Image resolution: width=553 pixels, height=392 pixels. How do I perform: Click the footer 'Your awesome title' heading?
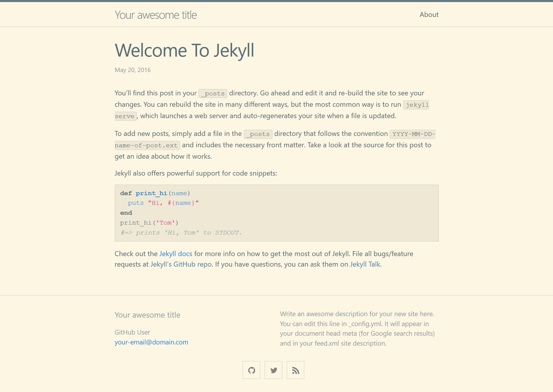[x=147, y=315]
